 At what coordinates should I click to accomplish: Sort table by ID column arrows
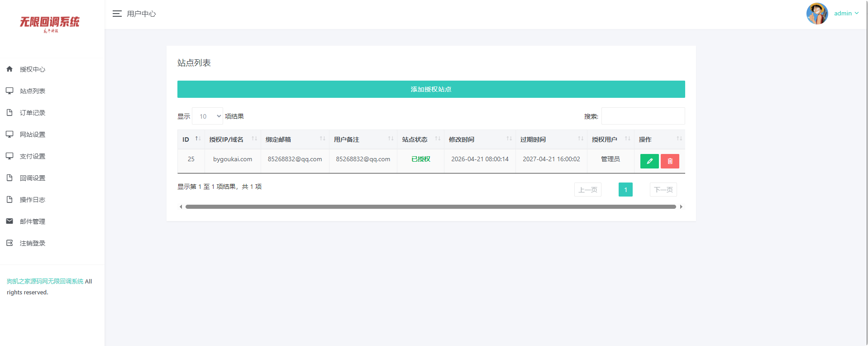click(198, 139)
